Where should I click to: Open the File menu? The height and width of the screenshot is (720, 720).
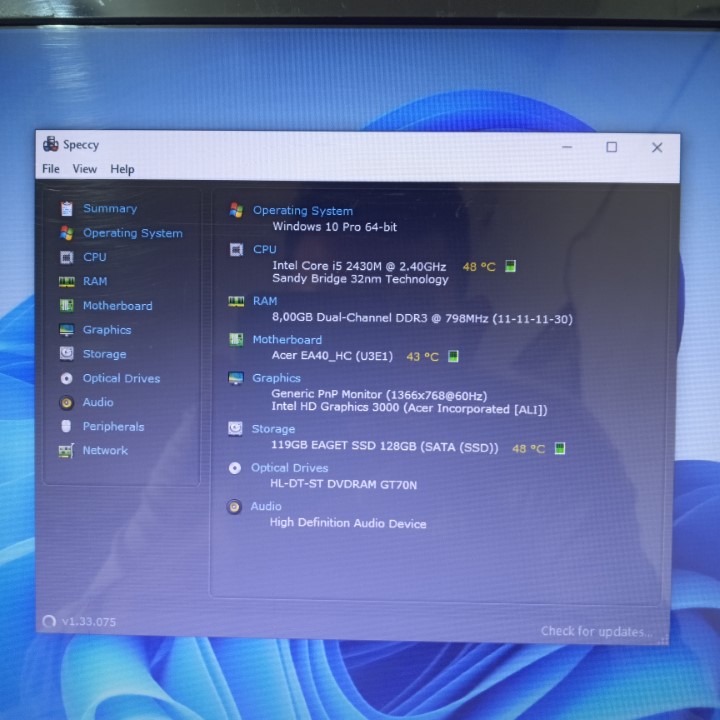51,169
